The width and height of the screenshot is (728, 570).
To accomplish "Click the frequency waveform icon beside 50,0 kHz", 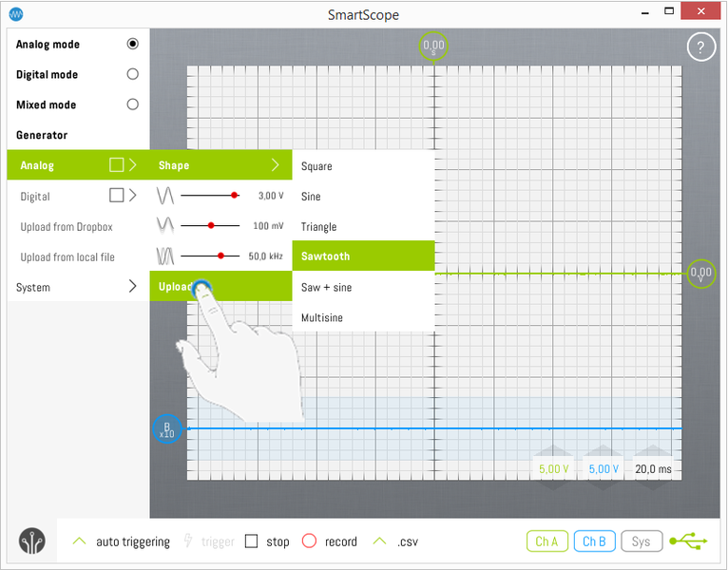I will 166,256.
